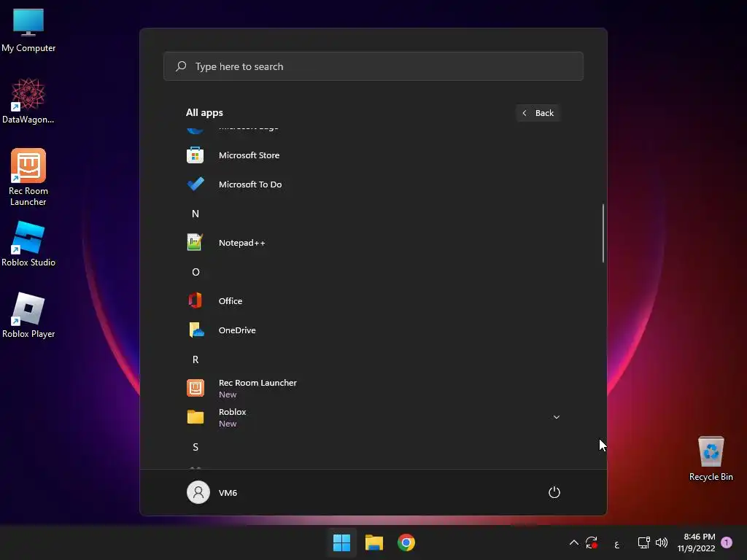Click the VM6 username label
The width and height of the screenshot is (747, 560).
click(228, 493)
